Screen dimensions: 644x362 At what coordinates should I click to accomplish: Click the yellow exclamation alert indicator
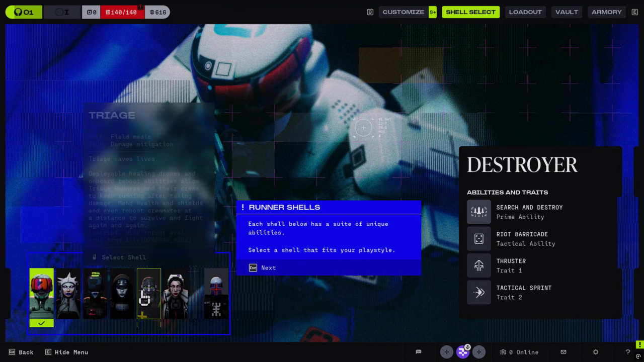(639, 344)
